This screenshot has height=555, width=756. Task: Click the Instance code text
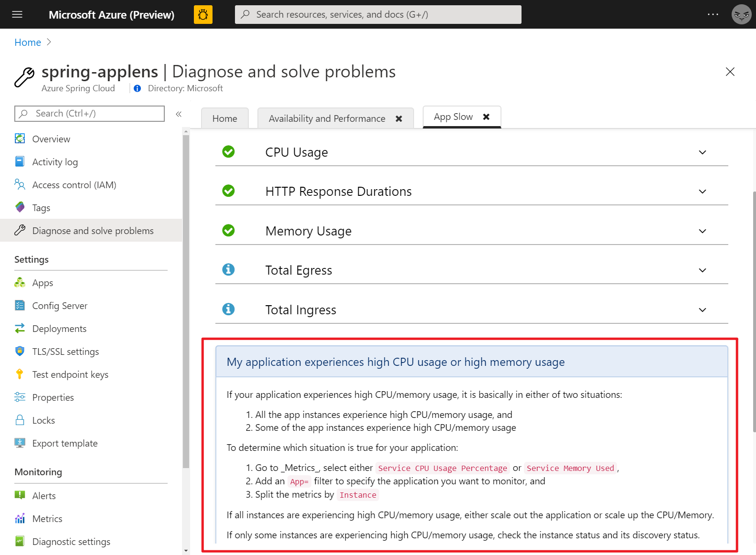[x=358, y=495]
